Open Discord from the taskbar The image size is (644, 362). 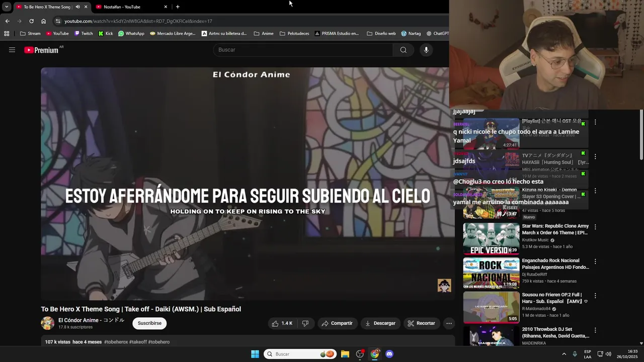(389, 354)
